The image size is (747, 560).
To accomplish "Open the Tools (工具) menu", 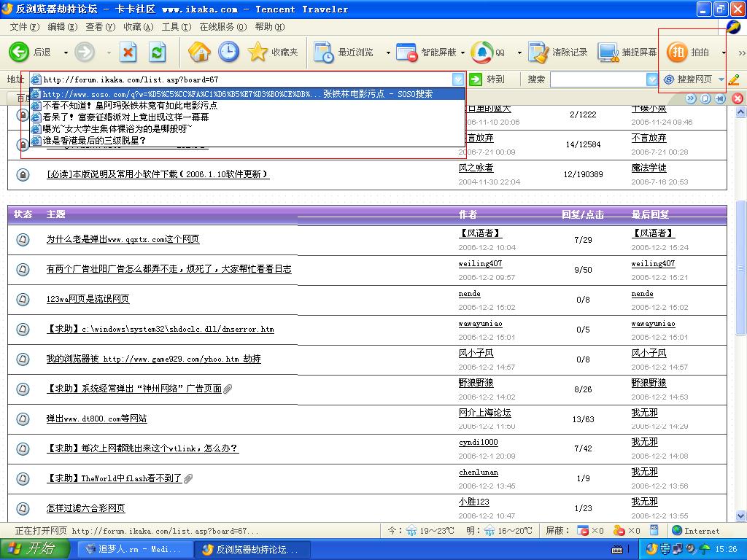I will (x=176, y=27).
